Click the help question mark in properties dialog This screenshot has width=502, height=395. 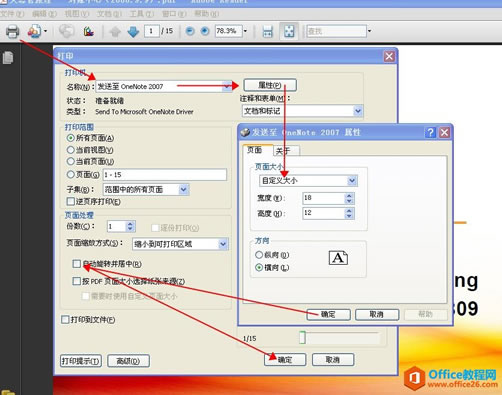430,133
